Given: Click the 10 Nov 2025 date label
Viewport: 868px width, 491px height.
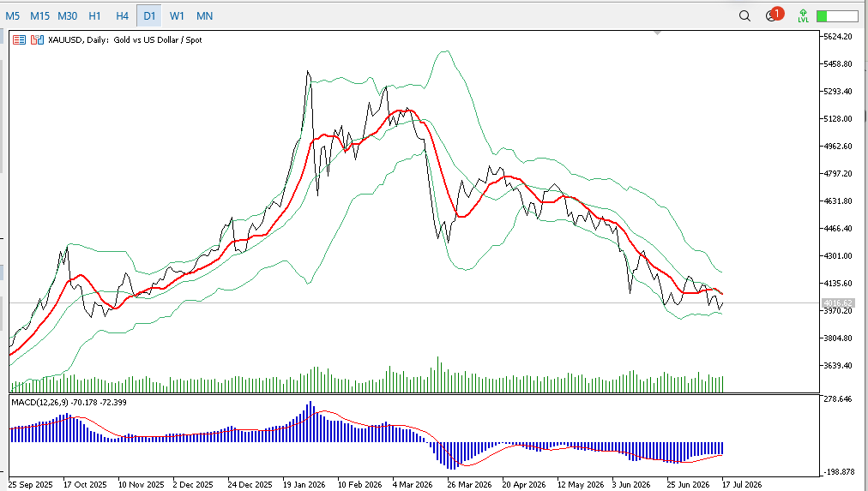Looking at the screenshot, I should pyautogui.click(x=142, y=484).
